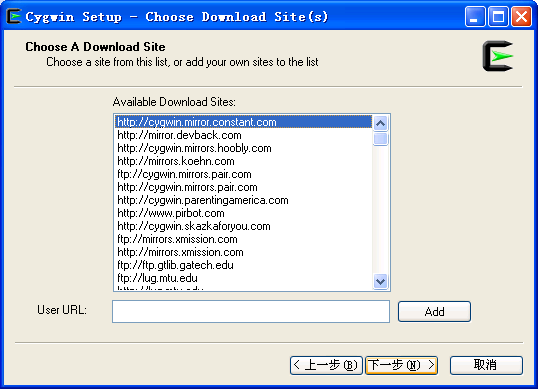Focus the User URL input field

click(x=251, y=311)
